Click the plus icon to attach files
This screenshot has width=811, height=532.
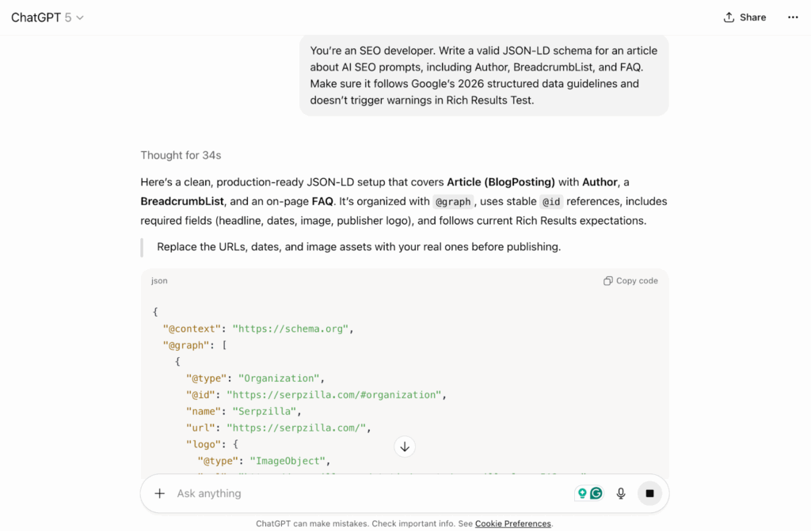(x=160, y=493)
